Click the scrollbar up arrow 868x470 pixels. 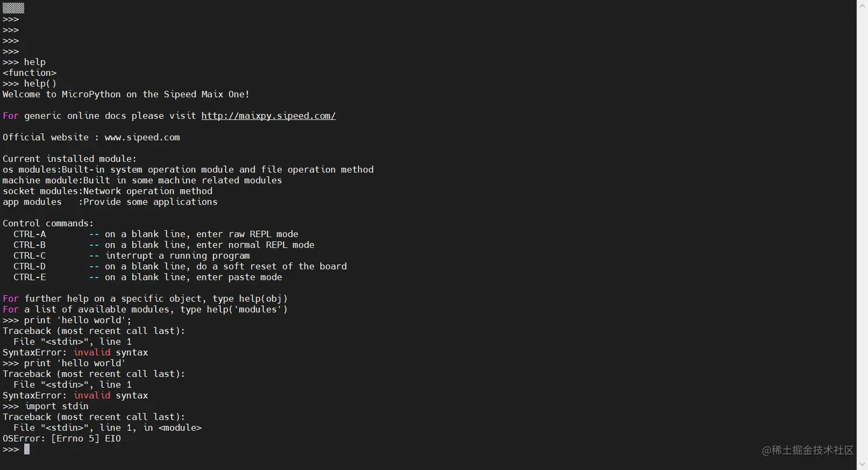point(862,6)
